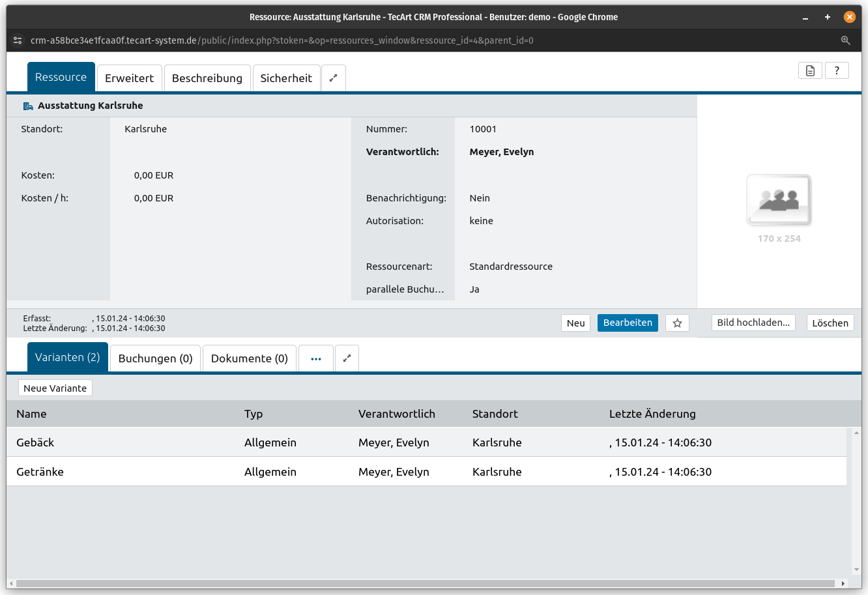The image size is (868, 595).
Task: Click the zoom magnifier icon in address bar
Action: pos(845,40)
